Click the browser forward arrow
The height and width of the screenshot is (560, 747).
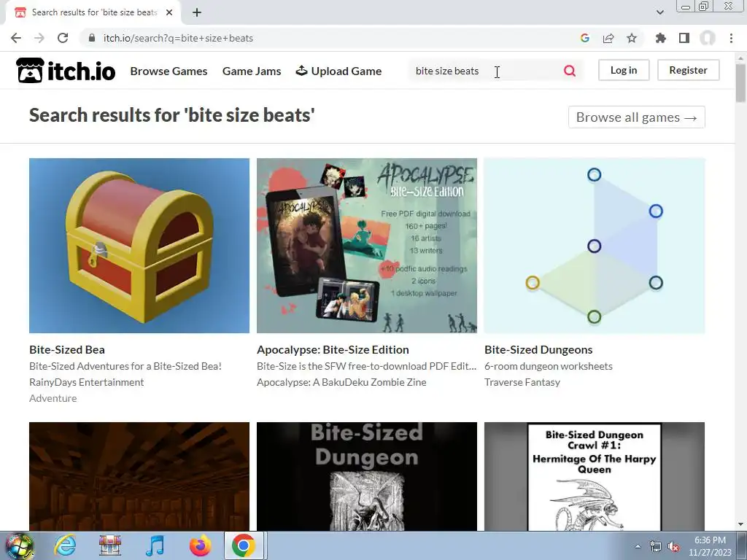(39, 38)
